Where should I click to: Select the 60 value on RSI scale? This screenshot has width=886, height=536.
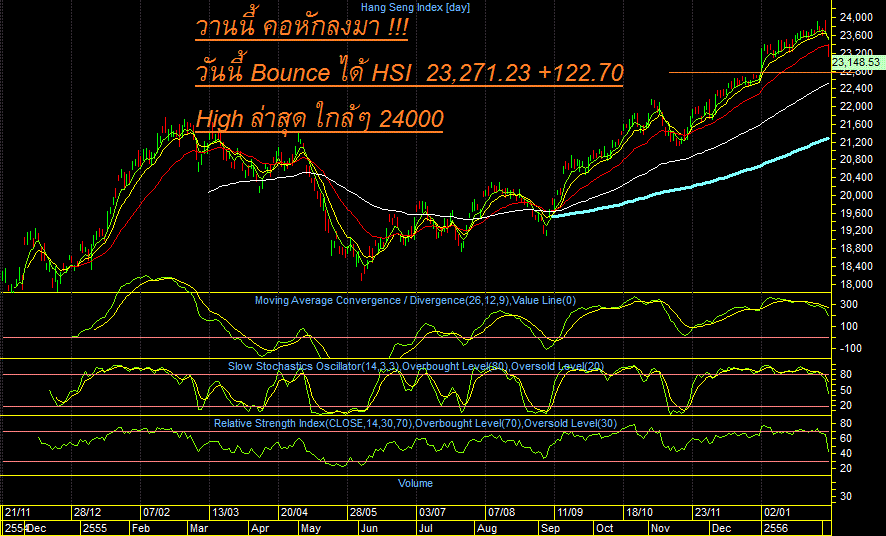(x=846, y=439)
